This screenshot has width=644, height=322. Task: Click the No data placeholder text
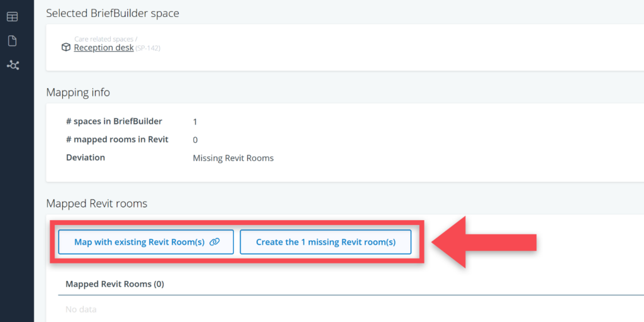(x=81, y=309)
